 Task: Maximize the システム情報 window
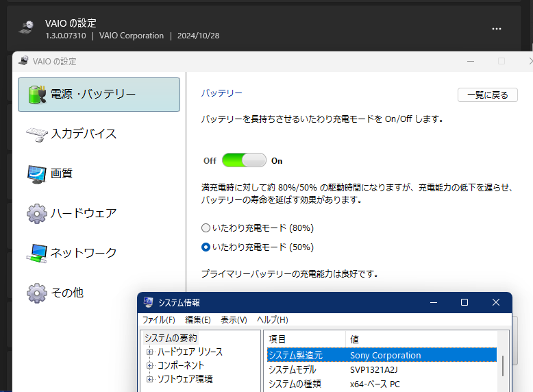464,302
